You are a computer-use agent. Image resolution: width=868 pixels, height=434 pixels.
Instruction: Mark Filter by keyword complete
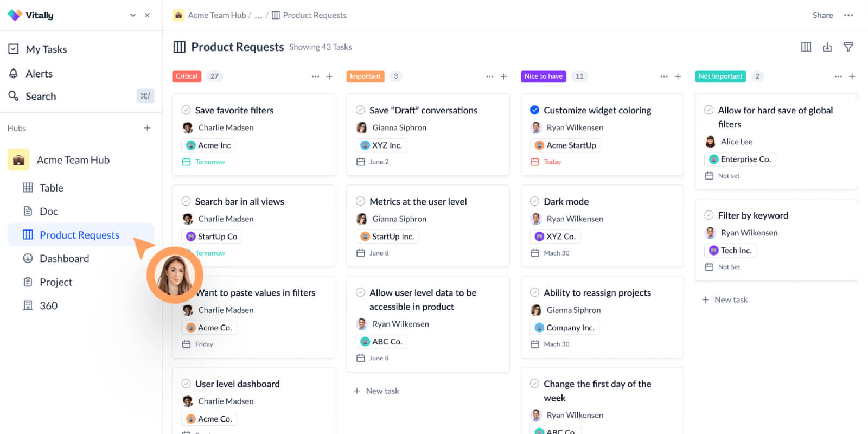tap(709, 215)
